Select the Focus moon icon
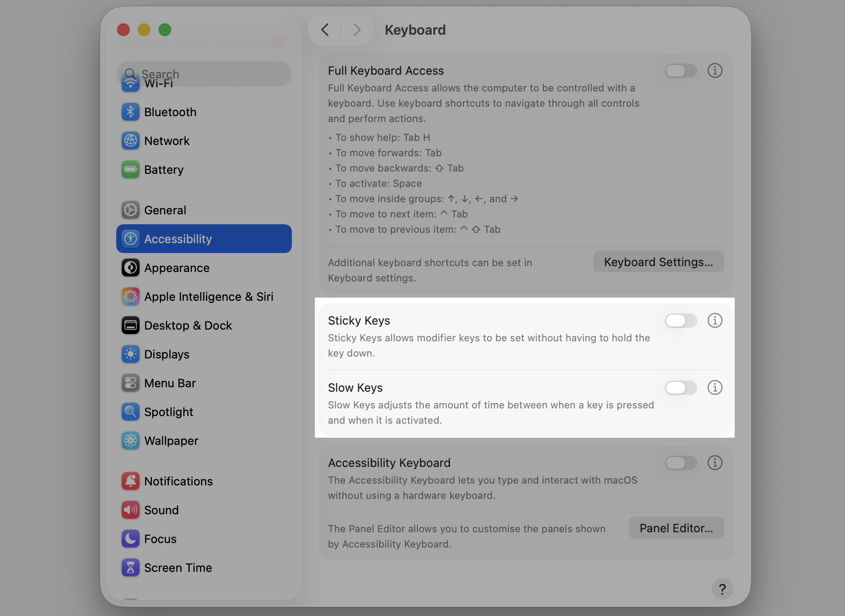 point(131,539)
